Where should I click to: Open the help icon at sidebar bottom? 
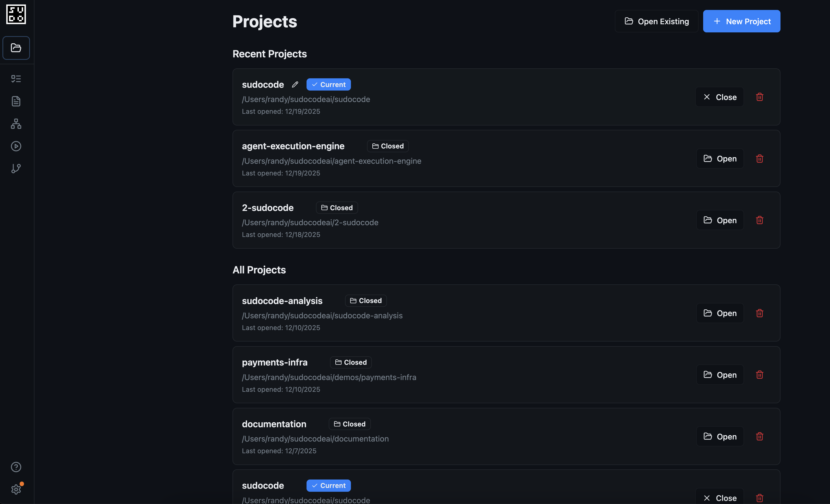click(16, 467)
